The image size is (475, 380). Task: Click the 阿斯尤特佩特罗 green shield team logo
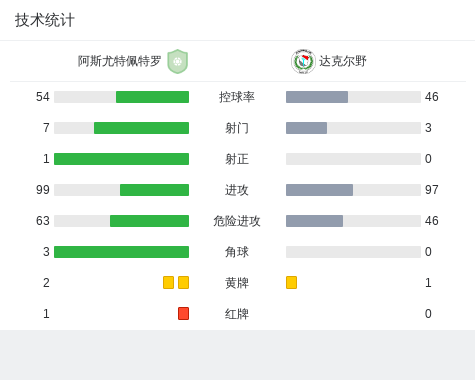click(x=178, y=61)
